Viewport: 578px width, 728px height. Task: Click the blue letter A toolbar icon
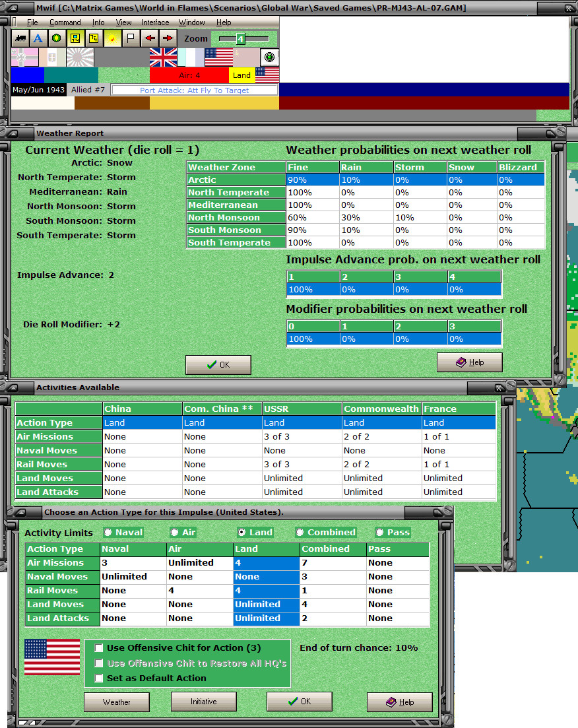tap(38, 38)
